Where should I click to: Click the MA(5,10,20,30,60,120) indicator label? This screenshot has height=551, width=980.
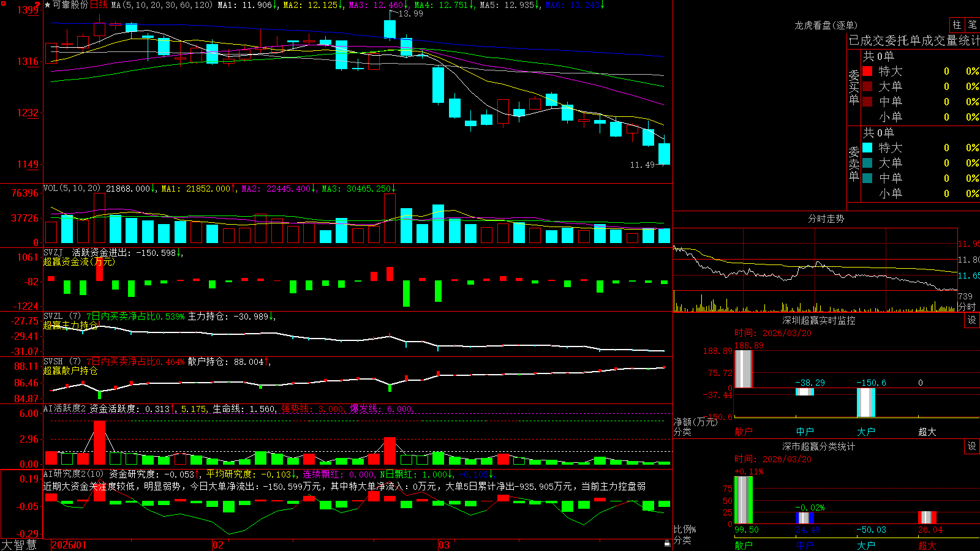tap(162, 5)
